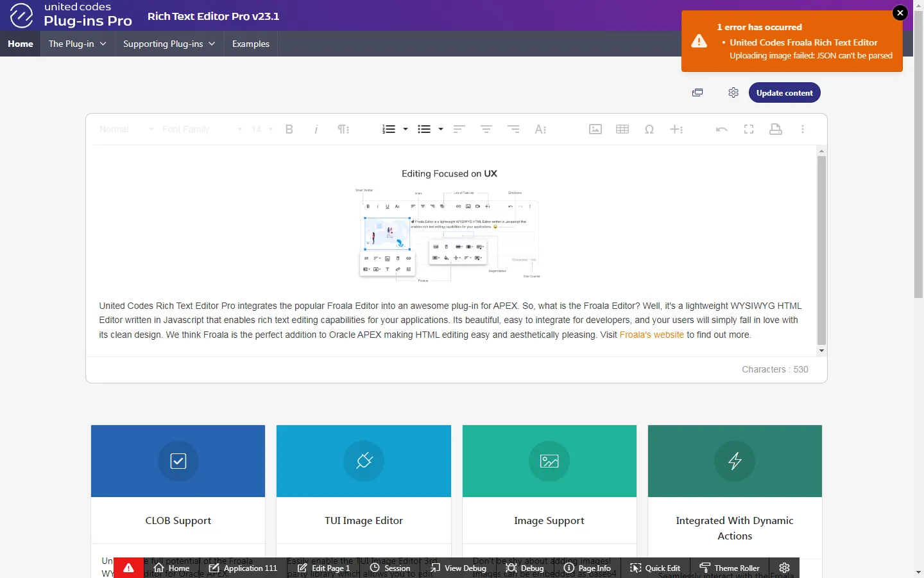Click the Bold formatting icon
This screenshot has height=578, width=924.
tap(289, 129)
